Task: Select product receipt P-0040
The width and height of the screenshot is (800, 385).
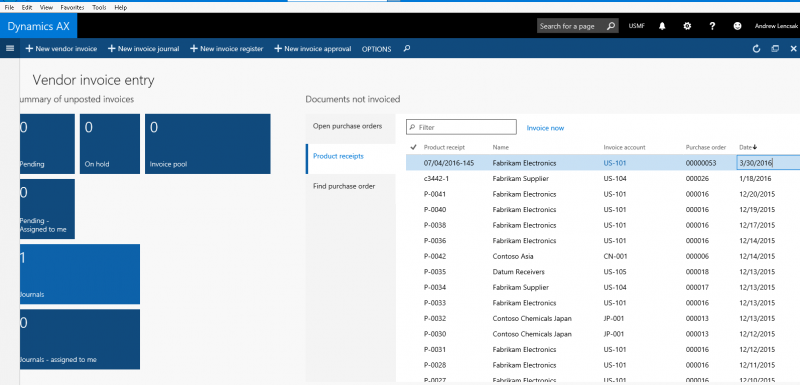Action: click(x=435, y=210)
